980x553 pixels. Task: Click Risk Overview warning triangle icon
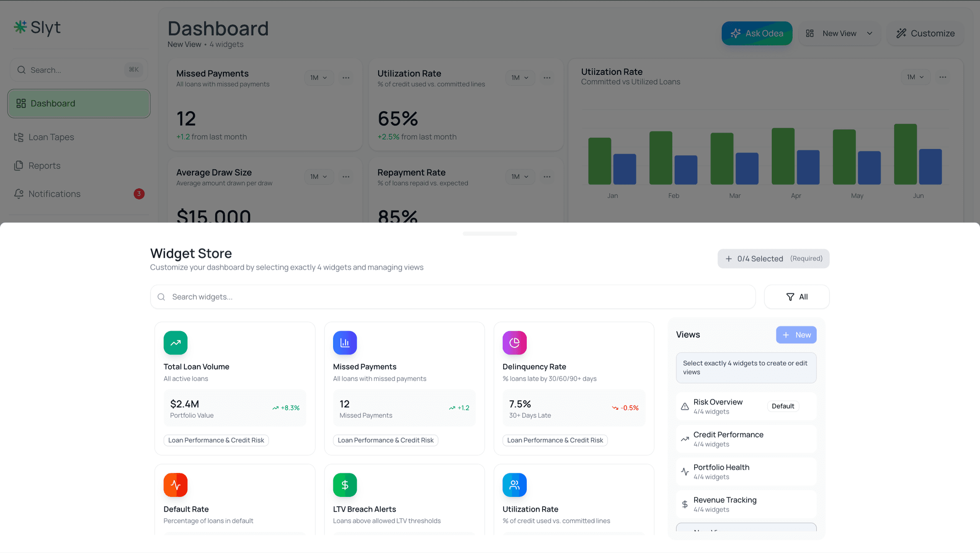[x=685, y=407]
